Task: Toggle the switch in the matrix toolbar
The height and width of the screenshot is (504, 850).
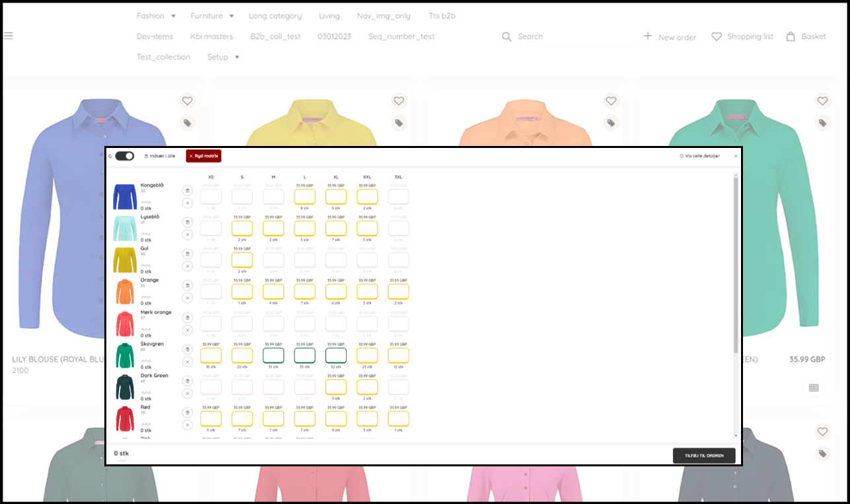Action: pos(124,156)
